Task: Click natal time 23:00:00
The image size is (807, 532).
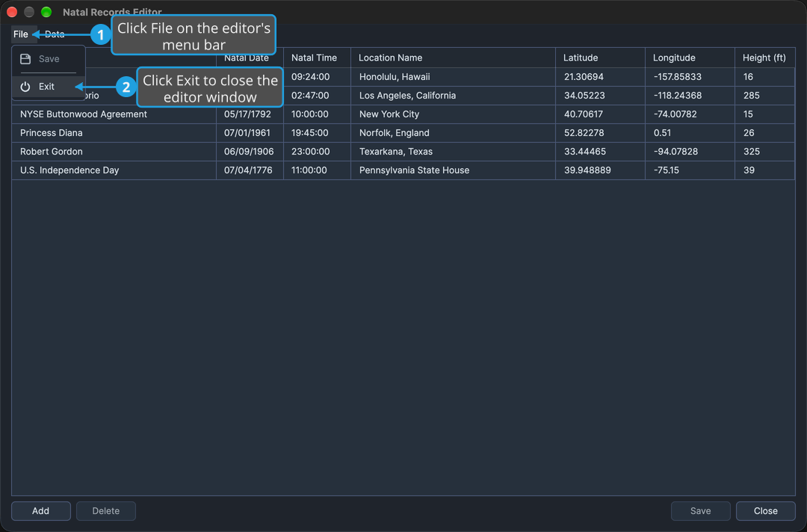Action: [317, 151]
